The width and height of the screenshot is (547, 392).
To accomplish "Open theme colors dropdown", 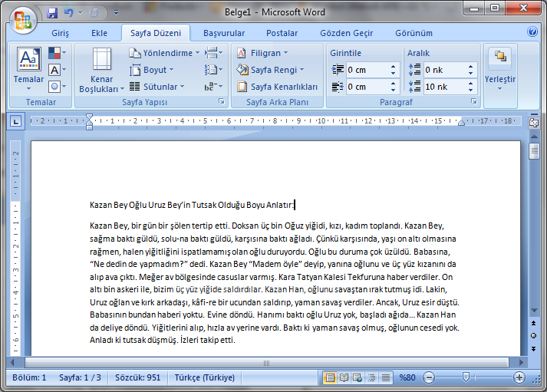I will [57, 53].
